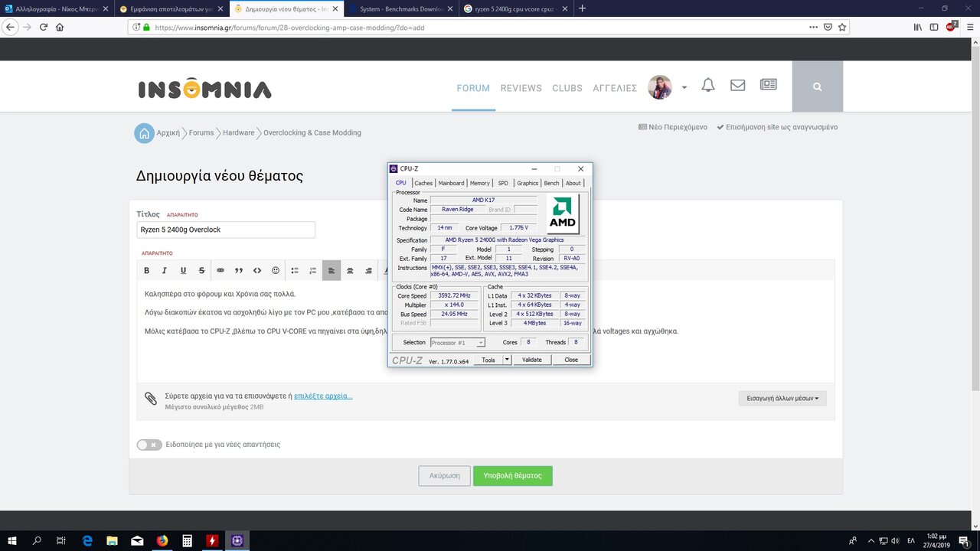Apply strikethrough formatting in the editor

coord(201,270)
